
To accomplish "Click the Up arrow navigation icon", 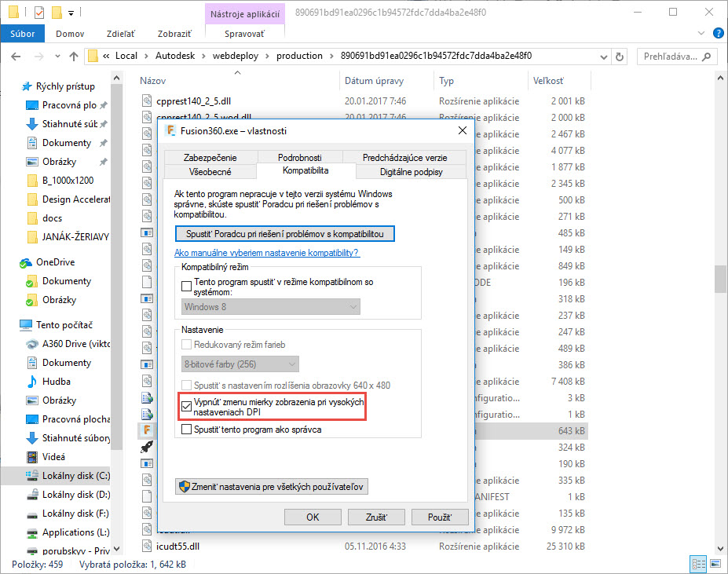I will (x=73, y=57).
